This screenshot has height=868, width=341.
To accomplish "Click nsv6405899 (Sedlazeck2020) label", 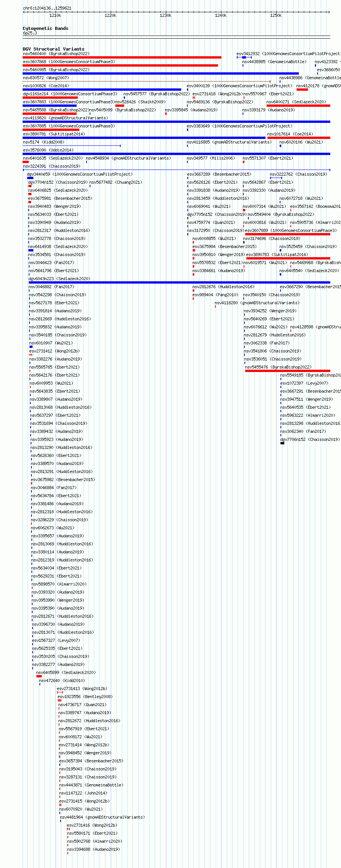I will (66, 672).
